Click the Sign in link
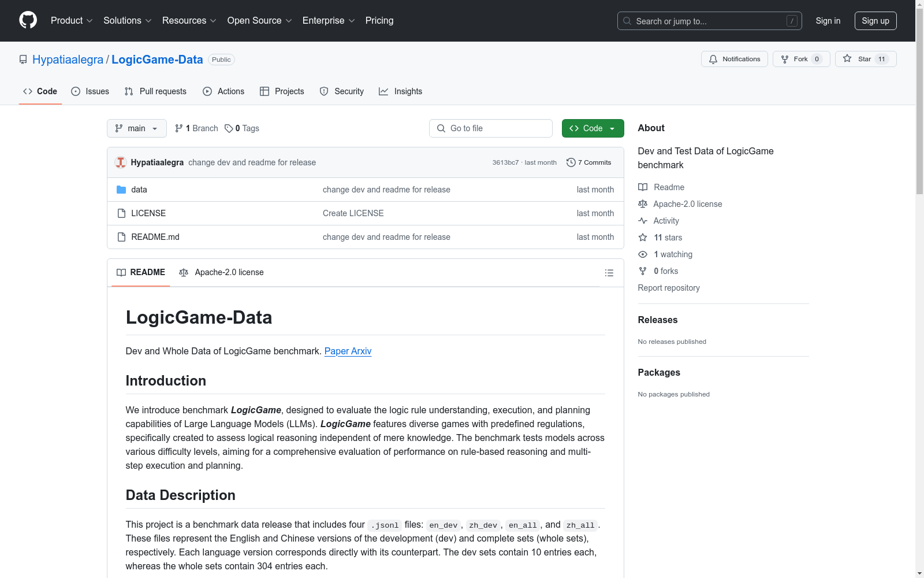924x578 pixels. [828, 21]
